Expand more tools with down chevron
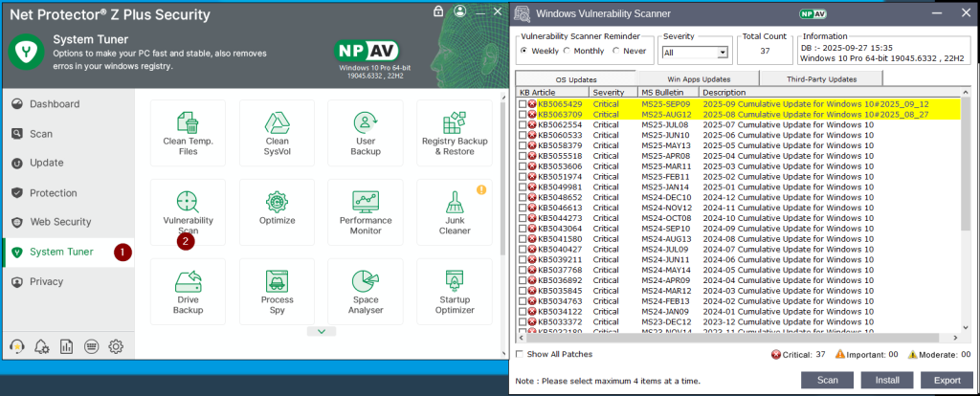 [x=322, y=331]
